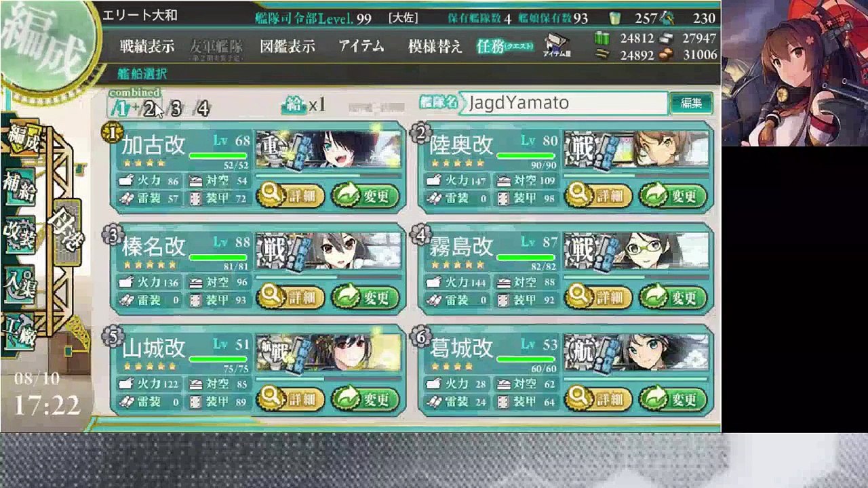Open the 改装 refit side menu icon
Viewport: 868px width, 488px height.
(x=20, y=233)
